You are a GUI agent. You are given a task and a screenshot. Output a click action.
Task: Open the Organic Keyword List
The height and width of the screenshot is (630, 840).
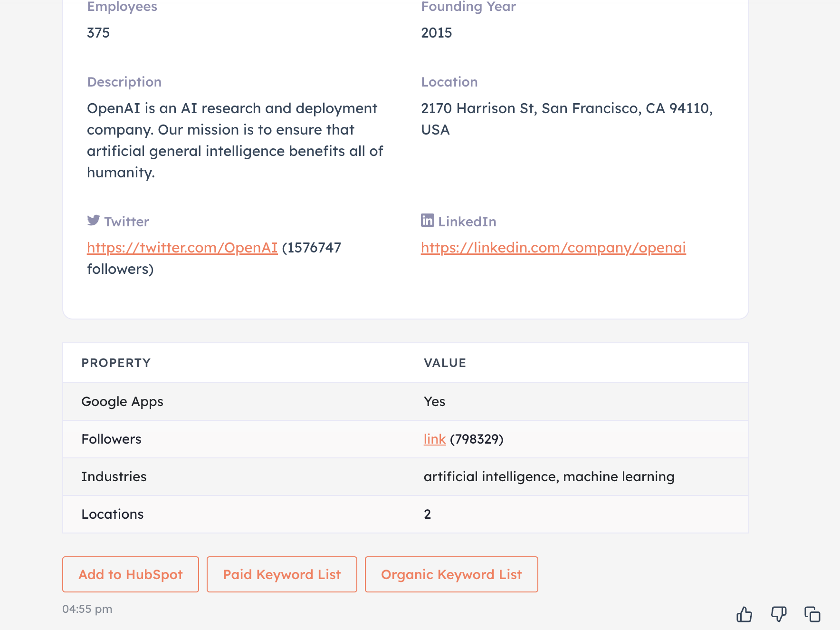pos(451,574)
